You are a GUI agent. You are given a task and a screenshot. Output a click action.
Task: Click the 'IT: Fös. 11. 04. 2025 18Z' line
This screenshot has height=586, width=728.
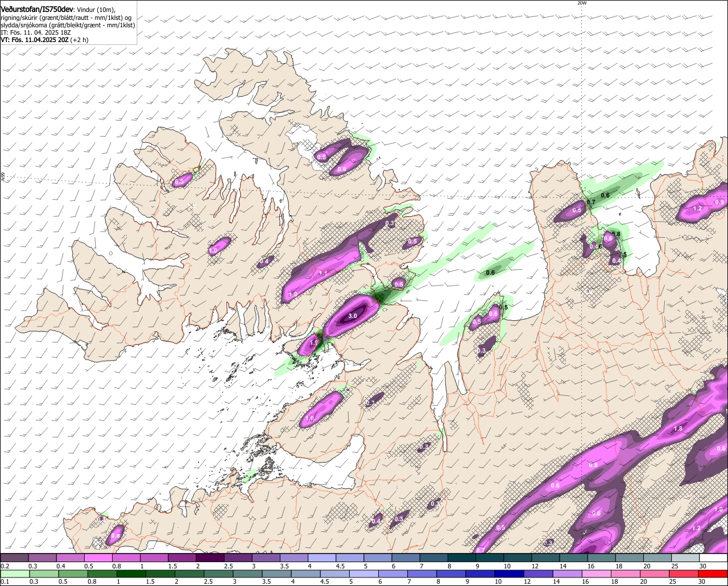click(x=36, y=32)
